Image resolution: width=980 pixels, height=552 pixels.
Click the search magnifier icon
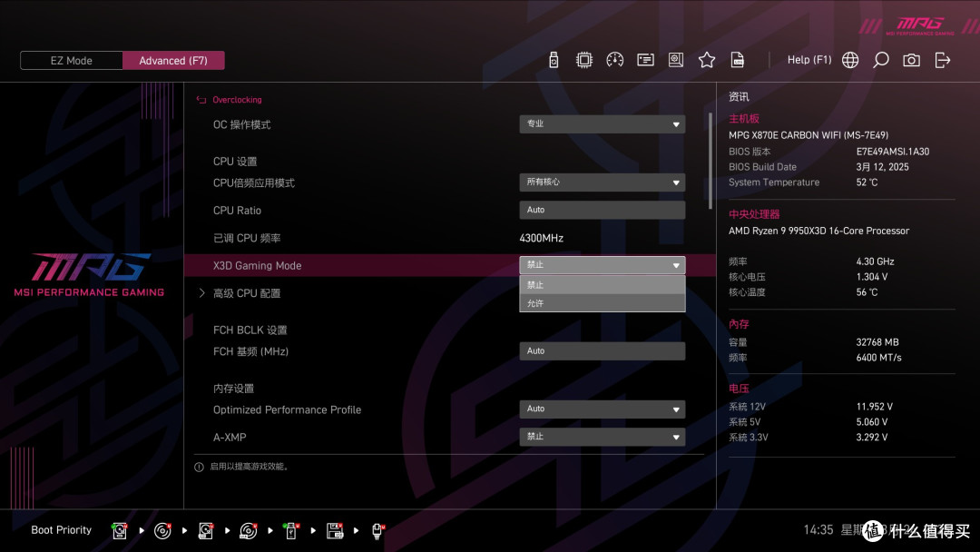click(x=880, y=60)
